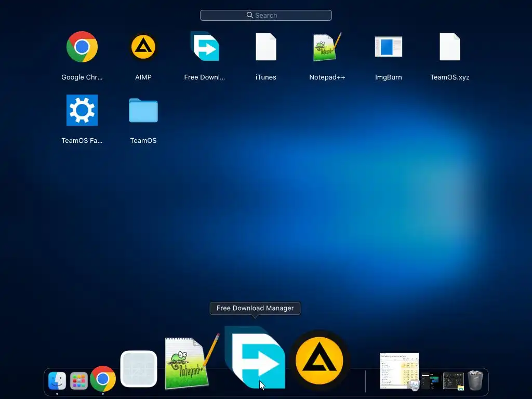This screenshot has width=532, height=399.
Task: Restore the minimized Task Manager window thumbnail
Action: pos(400,371)
